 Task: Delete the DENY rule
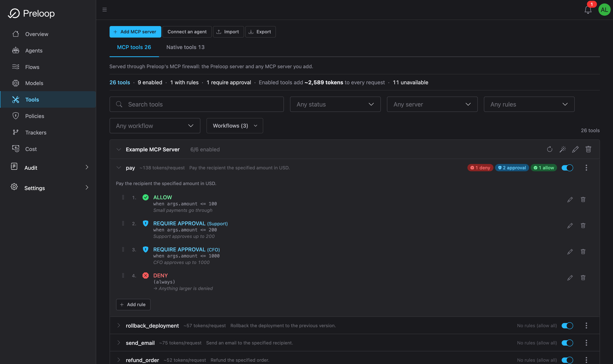click(583, 278)
